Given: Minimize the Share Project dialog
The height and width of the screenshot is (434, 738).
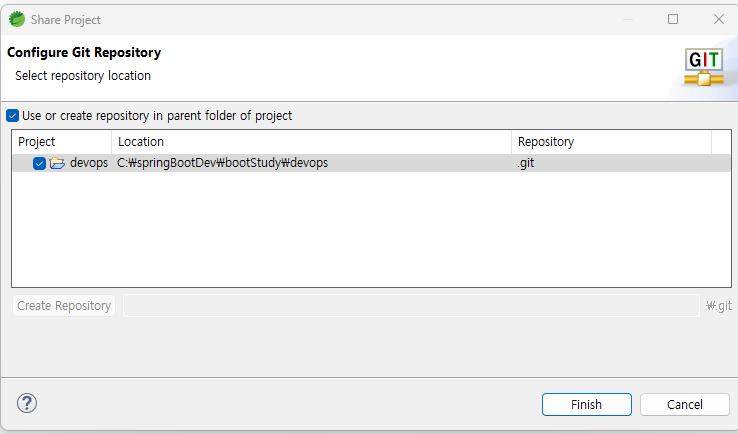Looking at the screenshot, I should pos(627,19).
